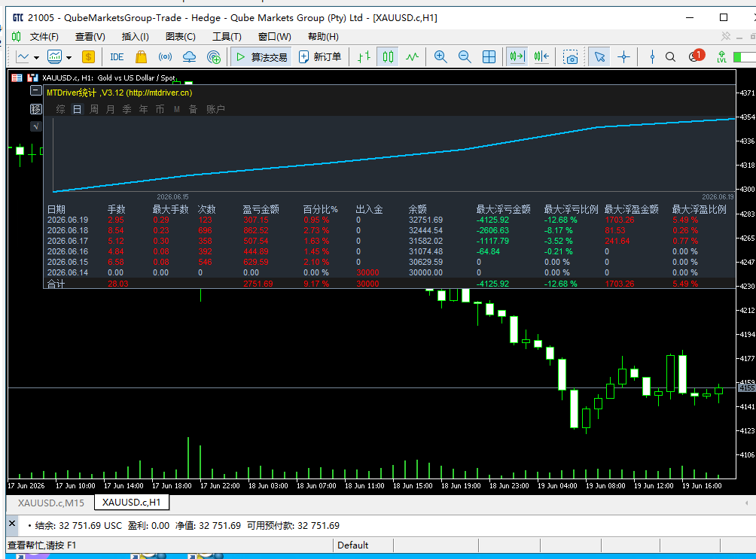Switch chart to line chart
This screenshot has width=756, height=559.
click(x=412, y=57)
